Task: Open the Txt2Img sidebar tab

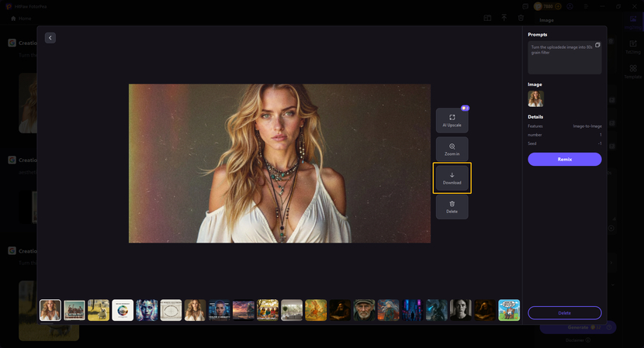Action: coord(633,47)
